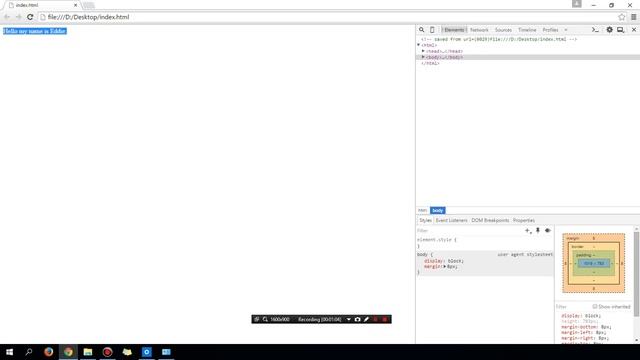Click the address bar URL
Image resolution: width=640 pixels, height=360 pixels.
click(x=88, y=17)
